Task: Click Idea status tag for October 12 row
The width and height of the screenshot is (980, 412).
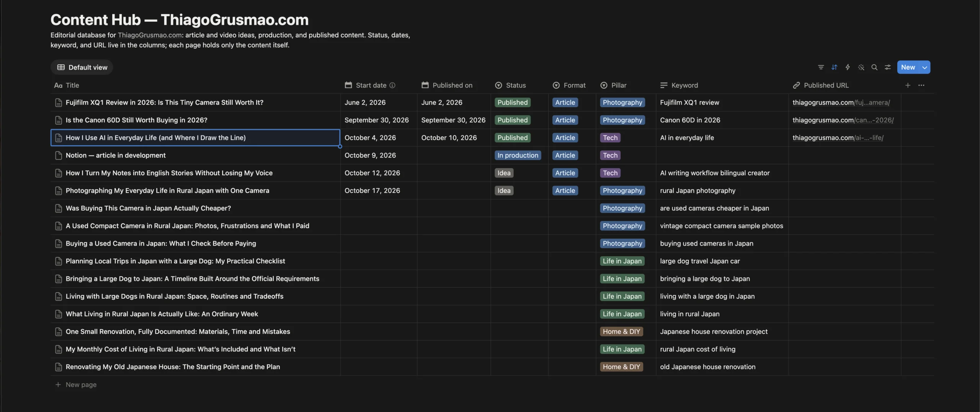Action: [x=504, y=173]
